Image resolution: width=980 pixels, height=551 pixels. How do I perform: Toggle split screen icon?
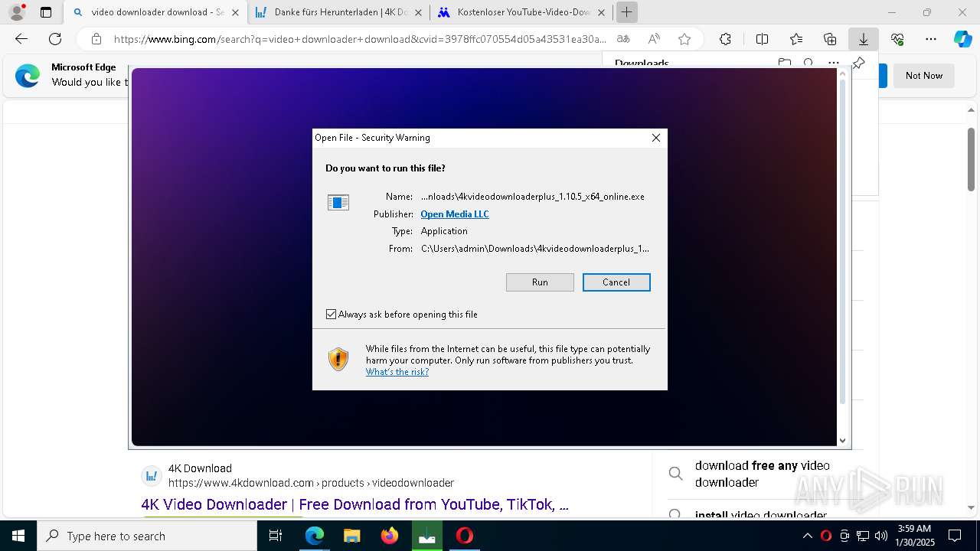click(x=763, y=39)
